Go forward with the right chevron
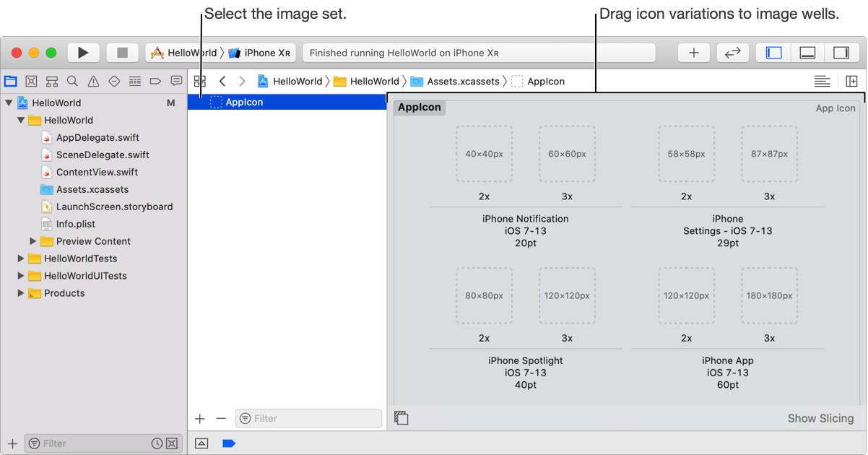The height and width of the screenshot is (455, 868). pyautogui.click(x=242, y=82)
